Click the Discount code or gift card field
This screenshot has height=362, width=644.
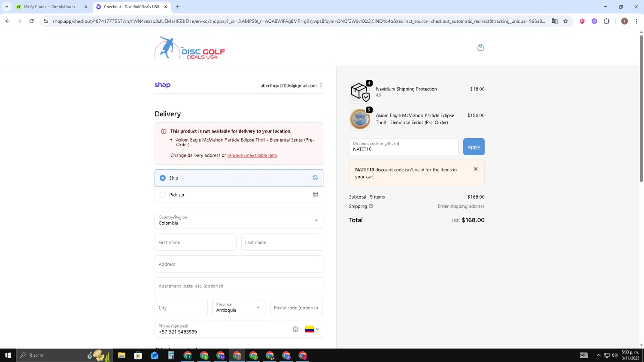coord(404,147)
